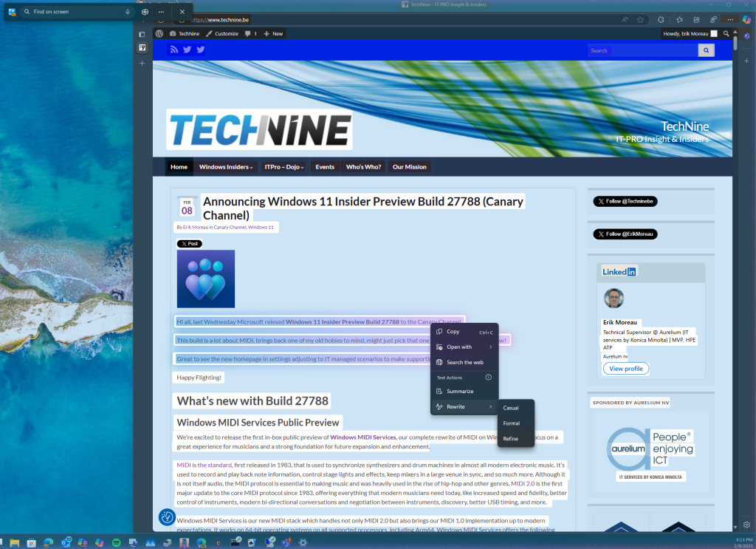
Task: Expand the ITPro – Dojo nav dropdown
Action: coord(284,167)
